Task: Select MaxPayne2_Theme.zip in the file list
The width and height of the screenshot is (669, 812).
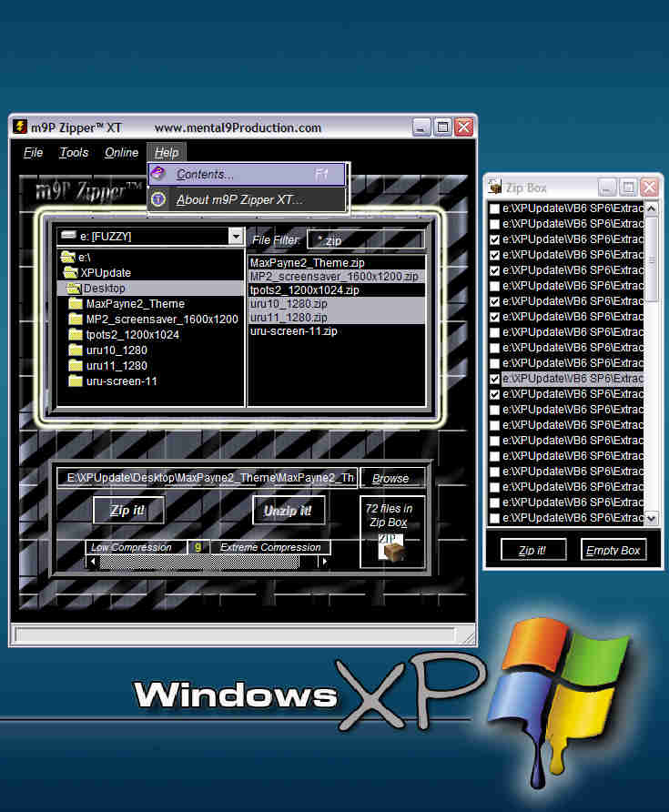Action: point(337,262)
